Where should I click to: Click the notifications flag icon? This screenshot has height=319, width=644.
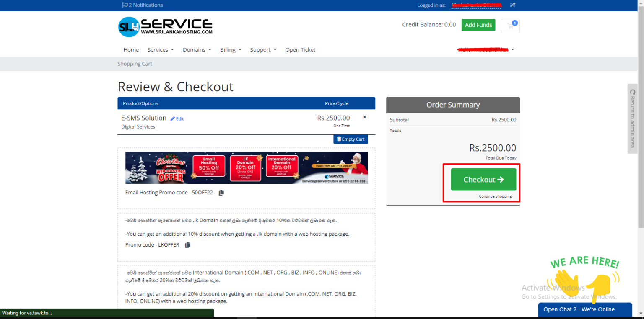coord(125,5)
